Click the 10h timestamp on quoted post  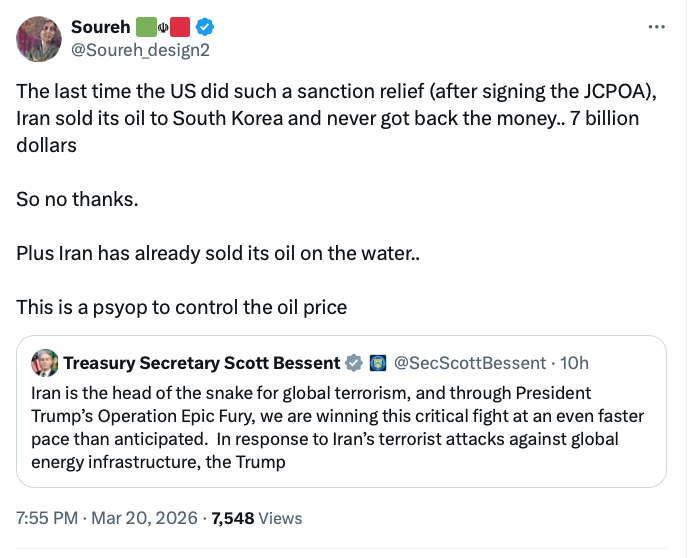point(575,362)
